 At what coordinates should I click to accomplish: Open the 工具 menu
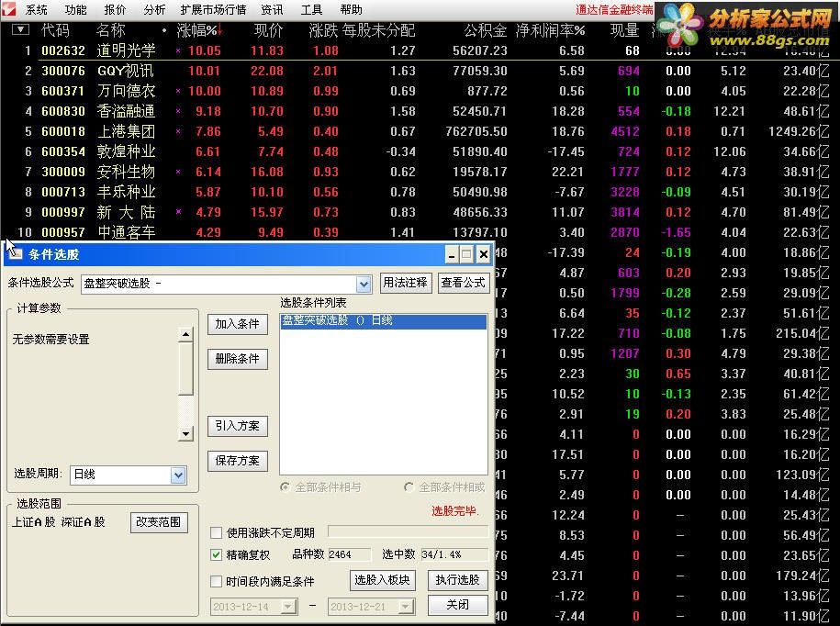coord(312,10)
